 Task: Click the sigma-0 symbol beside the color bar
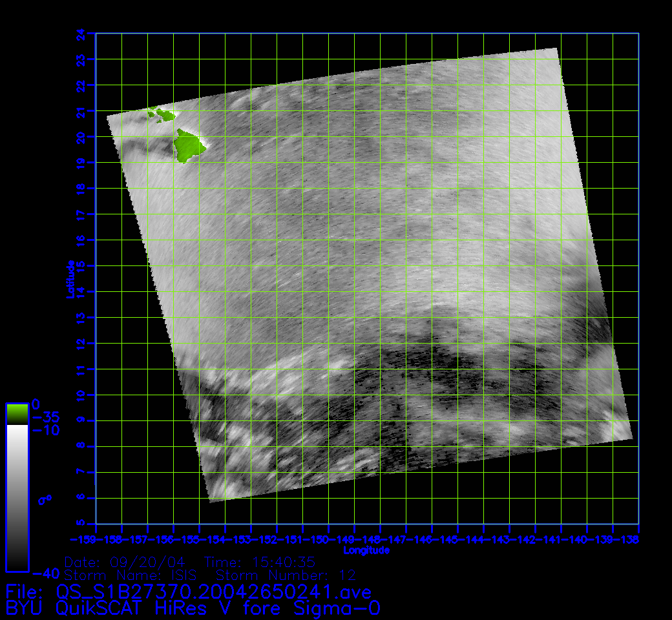point(44,499)
